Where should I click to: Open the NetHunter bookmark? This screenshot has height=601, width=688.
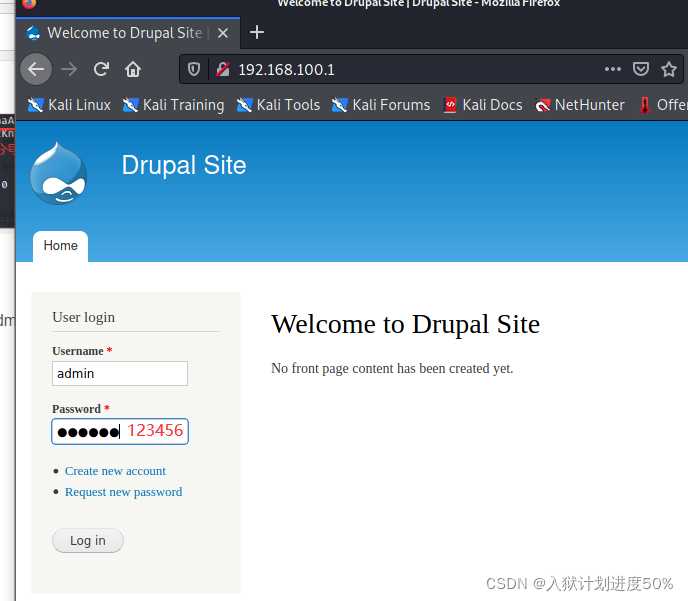[580, 105]
